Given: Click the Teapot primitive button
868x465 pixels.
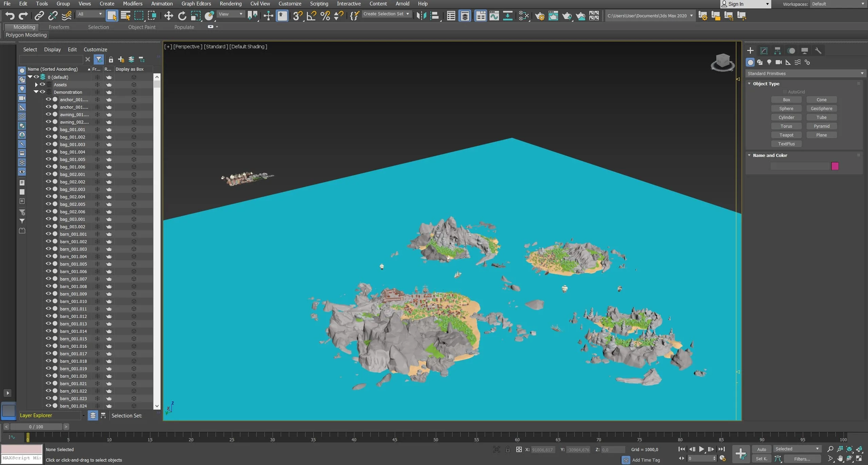Looking at the screenshot, I should tap(786, 135).
